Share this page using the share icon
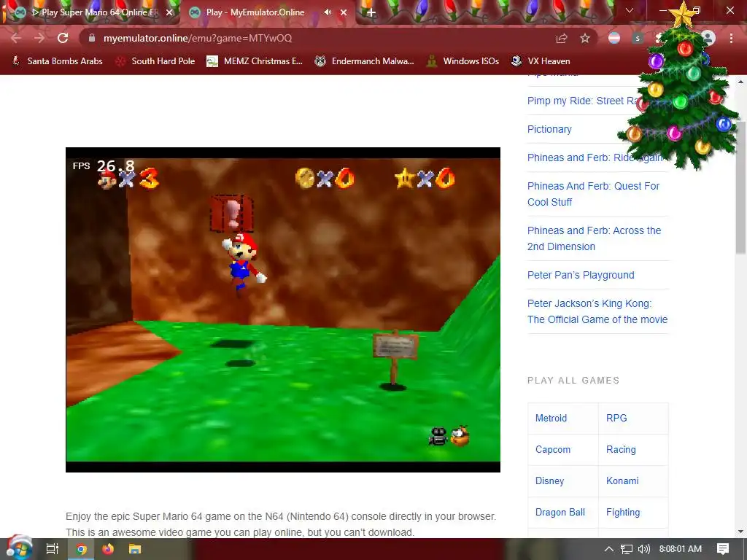 (x=562, y=38)
